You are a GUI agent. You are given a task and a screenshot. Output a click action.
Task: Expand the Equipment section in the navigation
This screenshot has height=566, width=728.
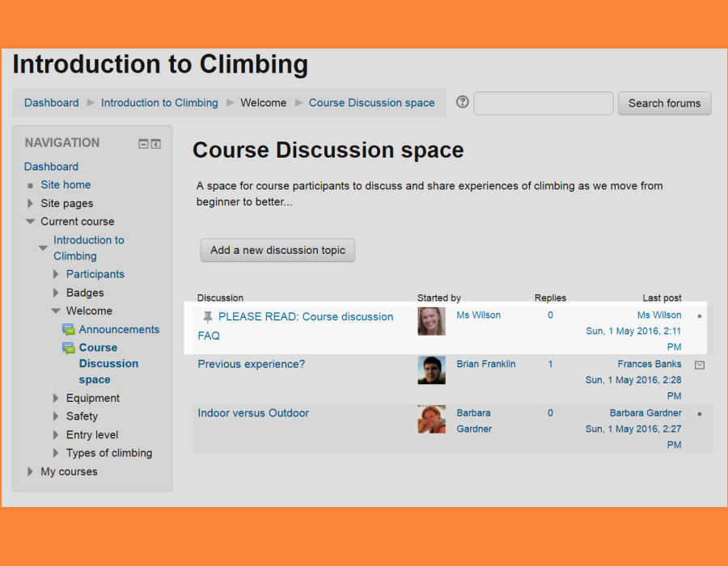pyautogui.click(x=56, y=398)
